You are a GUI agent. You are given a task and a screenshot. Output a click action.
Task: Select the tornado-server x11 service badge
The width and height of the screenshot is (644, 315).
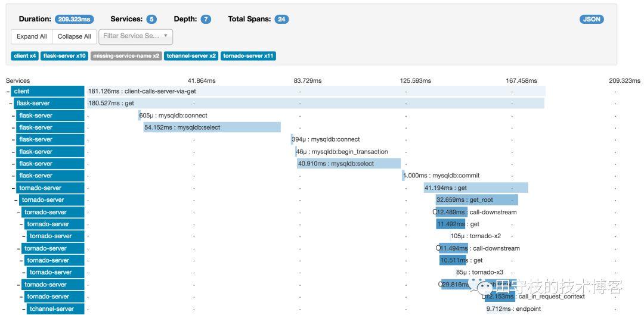249,56
